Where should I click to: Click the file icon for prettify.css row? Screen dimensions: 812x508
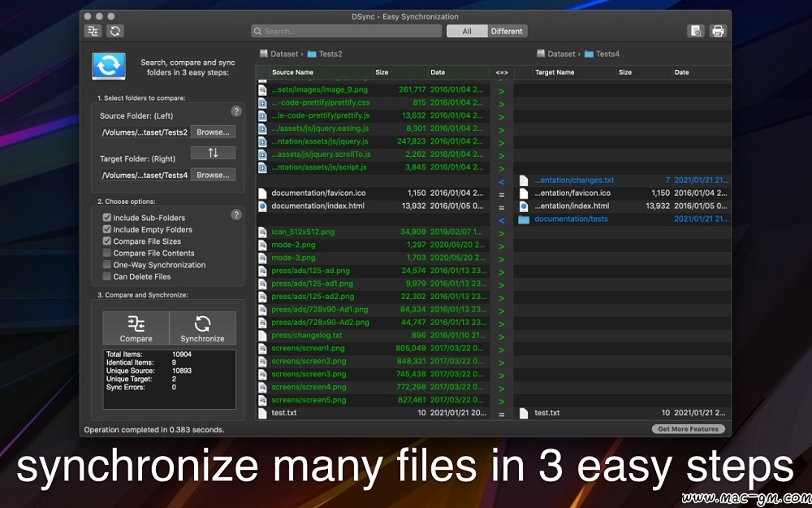point(262,102)
